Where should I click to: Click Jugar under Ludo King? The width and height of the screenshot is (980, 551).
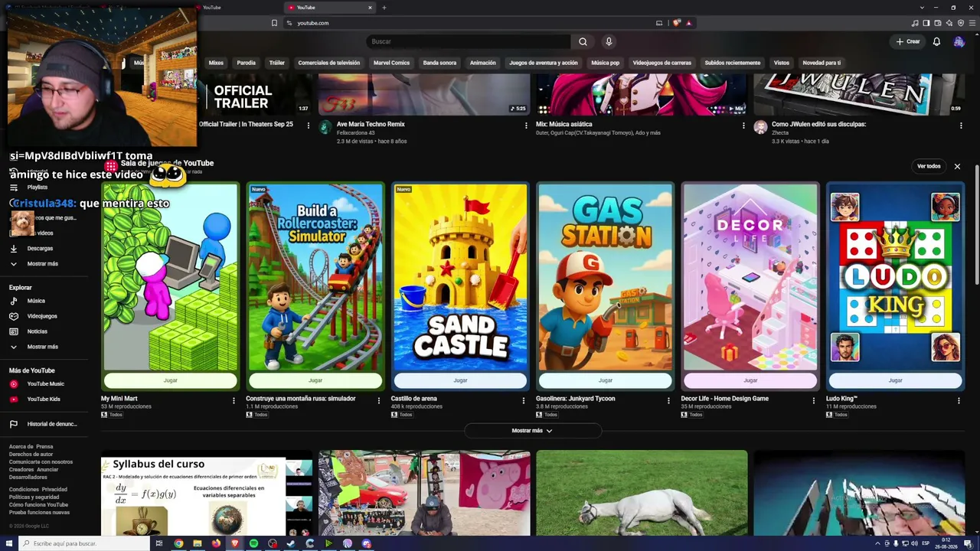click(x=895, y=380)
